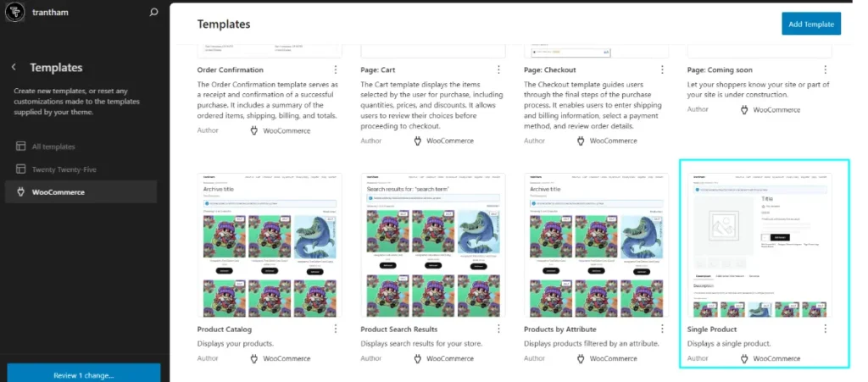This screenshot has width=868, height=382.
Task: Open the Page: Cart template title
Action: point(377,69)
